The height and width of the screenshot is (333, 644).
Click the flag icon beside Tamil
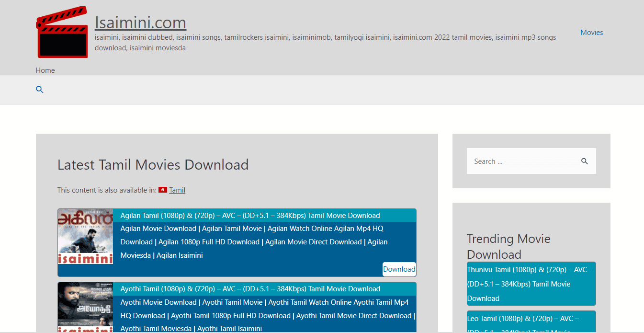162,190
